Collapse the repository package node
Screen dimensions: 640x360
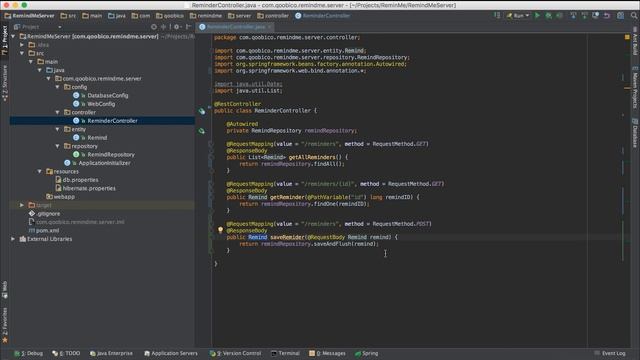pos(58,146)
